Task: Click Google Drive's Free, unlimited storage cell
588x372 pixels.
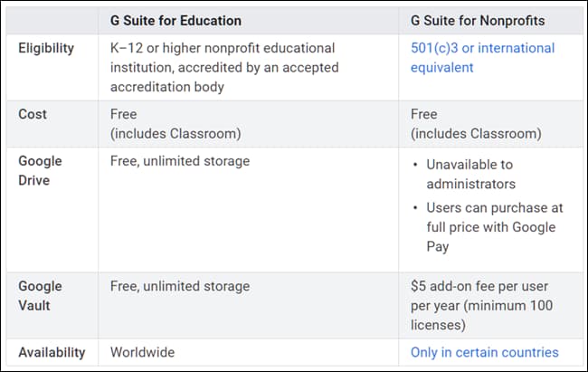Action: click(179, 161)
